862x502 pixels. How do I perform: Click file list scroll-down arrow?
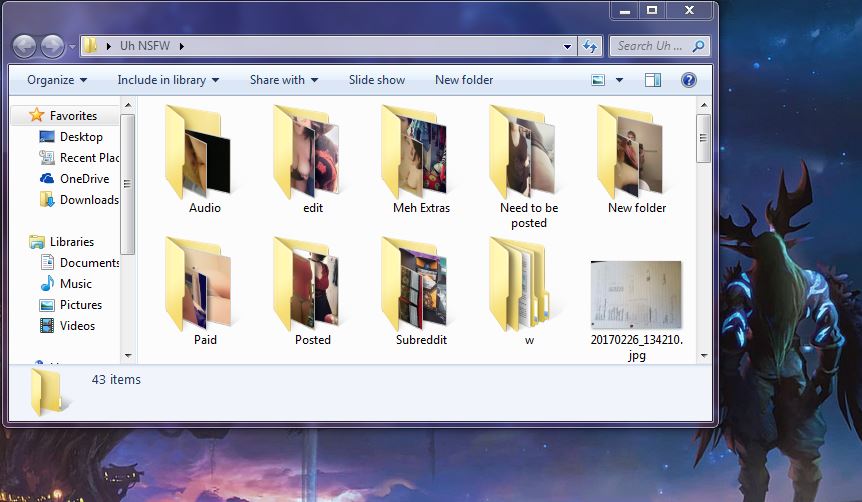coord(704,356)
